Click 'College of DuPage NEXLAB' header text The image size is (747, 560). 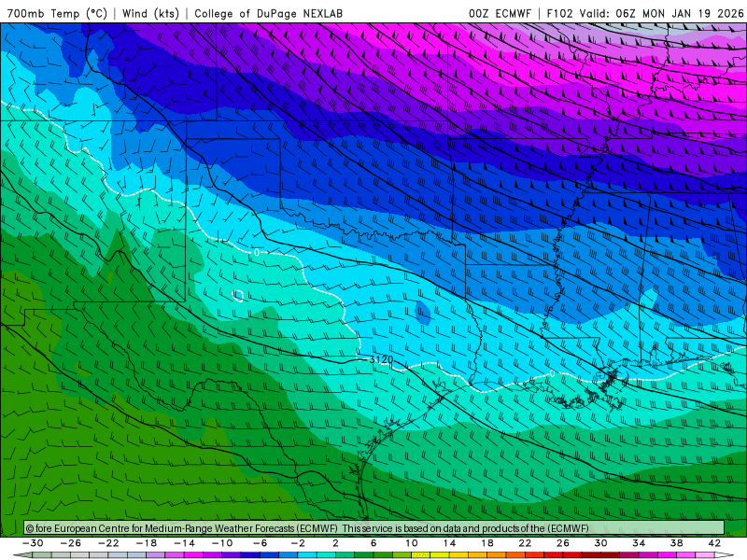[x=268, y=13]
